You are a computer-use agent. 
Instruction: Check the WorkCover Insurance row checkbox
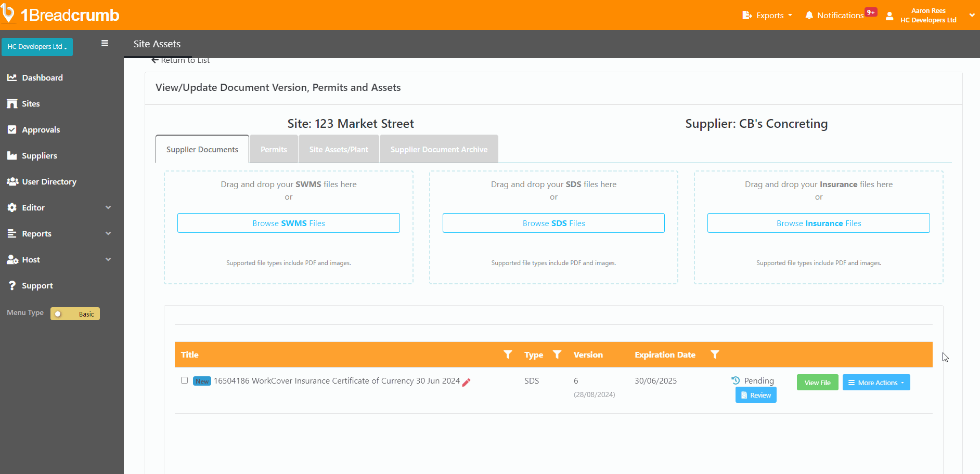point(184,380)
